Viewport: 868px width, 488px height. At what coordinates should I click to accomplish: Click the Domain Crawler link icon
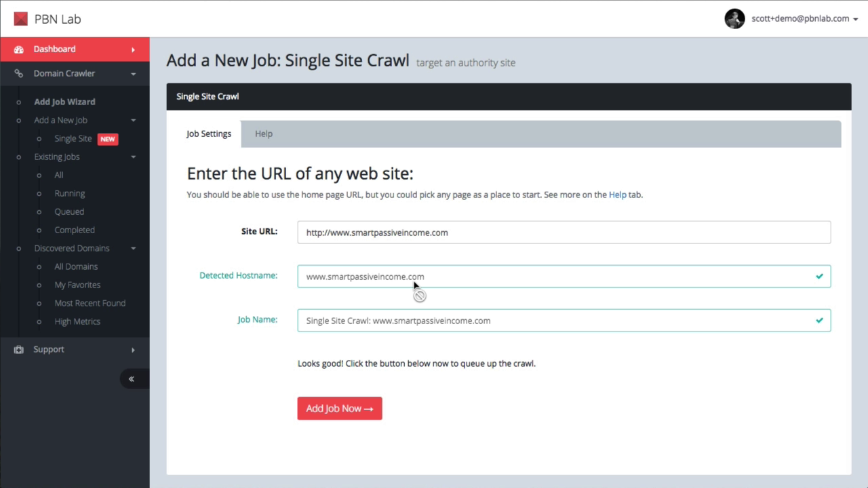pyautogui.click(x=19, y=74)
